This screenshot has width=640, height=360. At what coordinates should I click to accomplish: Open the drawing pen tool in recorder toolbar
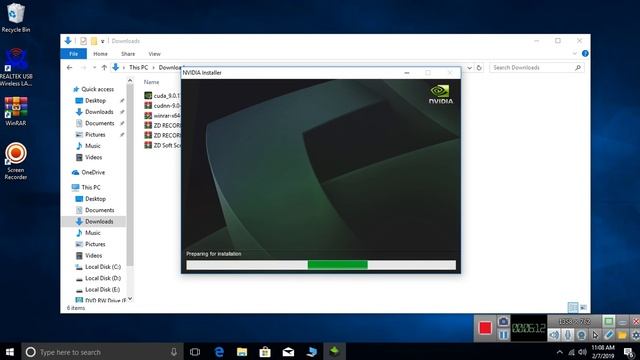[x=609, y=335]
